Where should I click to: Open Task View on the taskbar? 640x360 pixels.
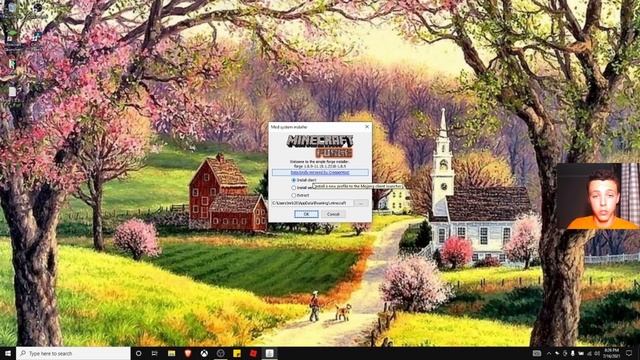coord(155,353)
